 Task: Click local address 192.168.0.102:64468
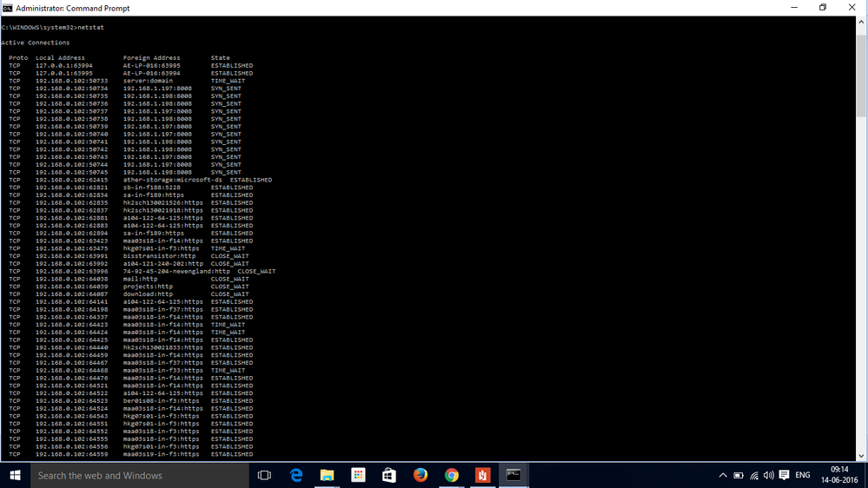[72, 371]
